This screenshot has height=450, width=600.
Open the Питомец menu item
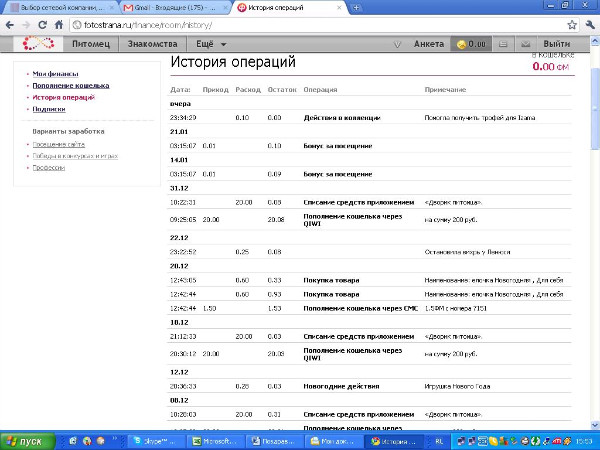coord(92,44)
